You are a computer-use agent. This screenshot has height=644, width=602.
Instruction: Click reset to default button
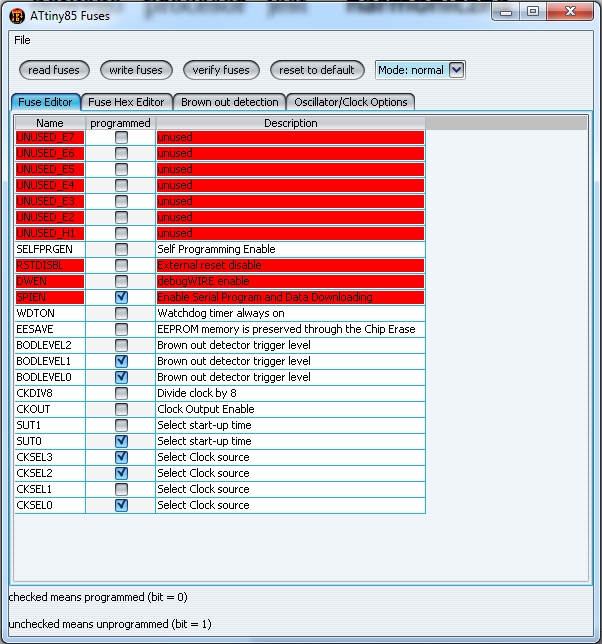coord(317,70)
